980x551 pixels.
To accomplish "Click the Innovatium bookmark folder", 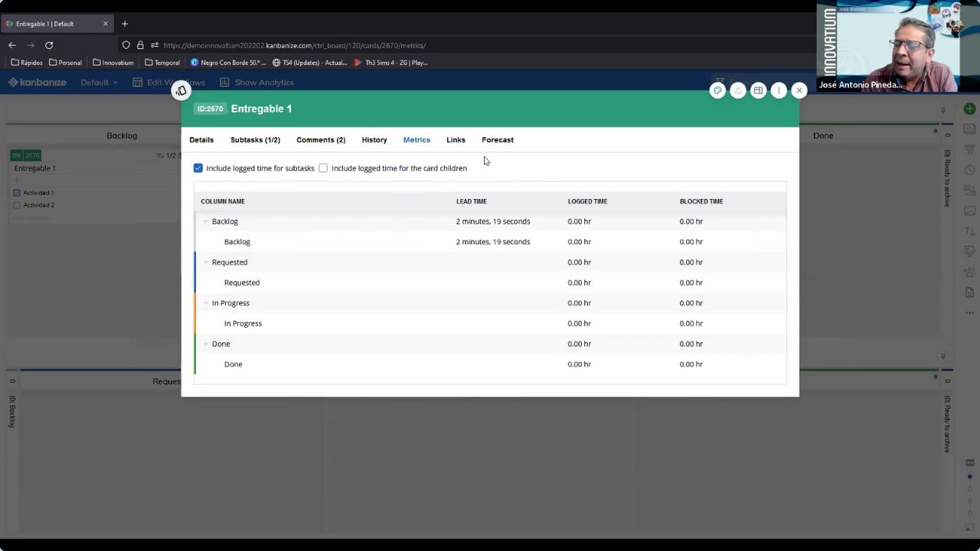I will coord(113,63).
